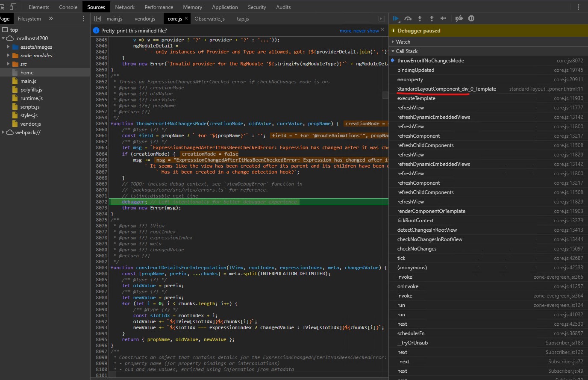Enable pause on exceptions
This screenshot has width=588, height=380.
(x=471, y=18)
